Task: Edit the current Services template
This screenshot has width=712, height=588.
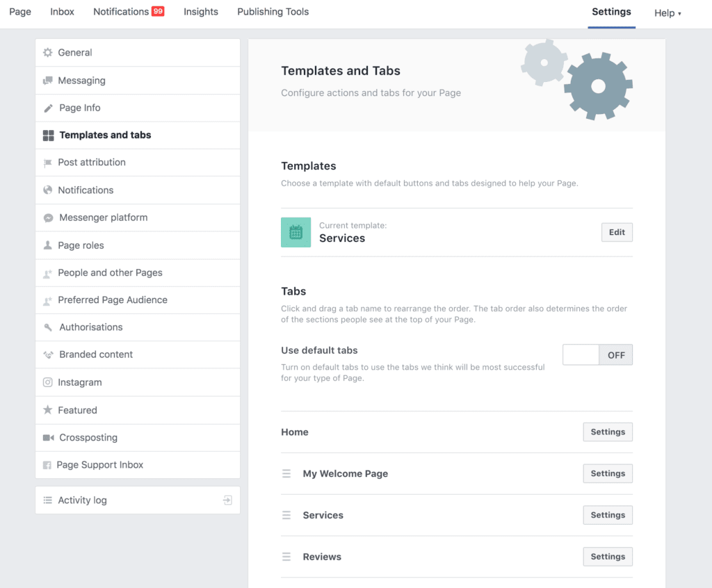Action: pyautogui.click(x=616, y=231)
